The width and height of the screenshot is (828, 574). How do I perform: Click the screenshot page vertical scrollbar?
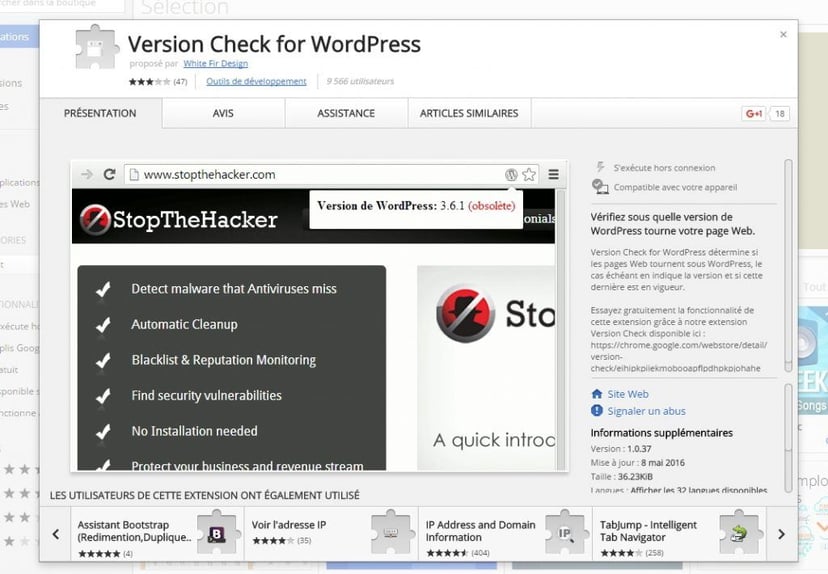(561, 330)
